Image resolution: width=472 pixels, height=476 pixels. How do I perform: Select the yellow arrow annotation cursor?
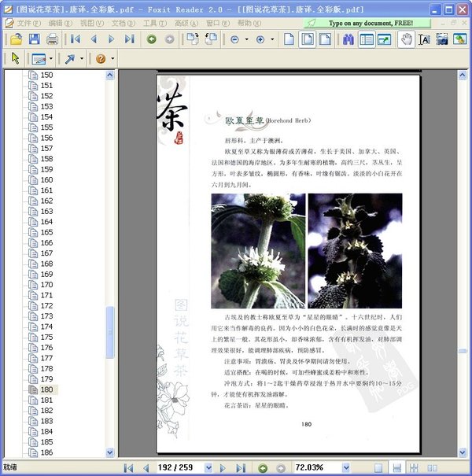15,58
